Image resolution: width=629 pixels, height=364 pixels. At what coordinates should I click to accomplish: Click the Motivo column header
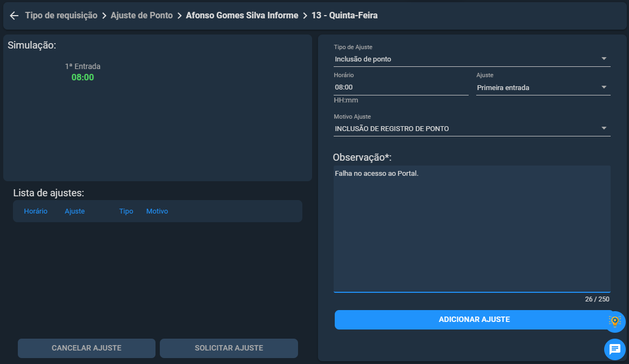pyautogui.click(x=157, y=211)
